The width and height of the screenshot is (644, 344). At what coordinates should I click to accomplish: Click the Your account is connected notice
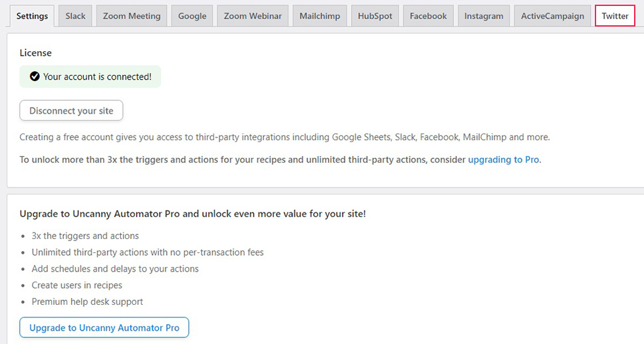click(90, 76)
